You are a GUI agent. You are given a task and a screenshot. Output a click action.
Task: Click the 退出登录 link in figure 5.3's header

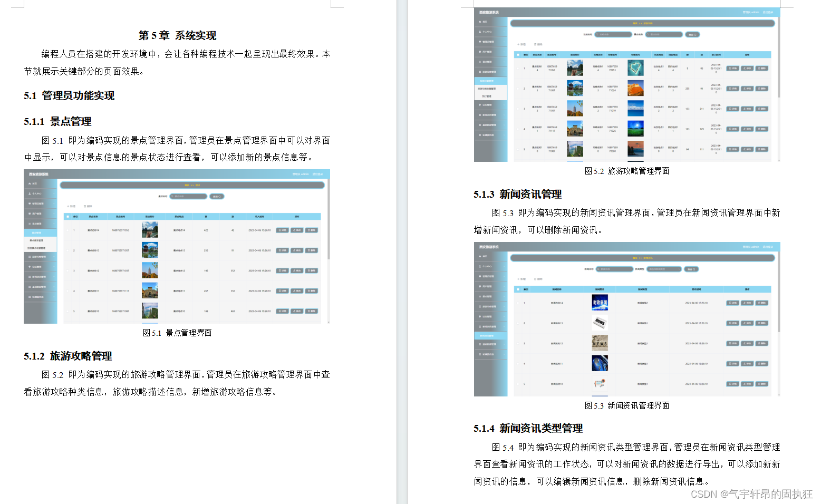point(768,247)
